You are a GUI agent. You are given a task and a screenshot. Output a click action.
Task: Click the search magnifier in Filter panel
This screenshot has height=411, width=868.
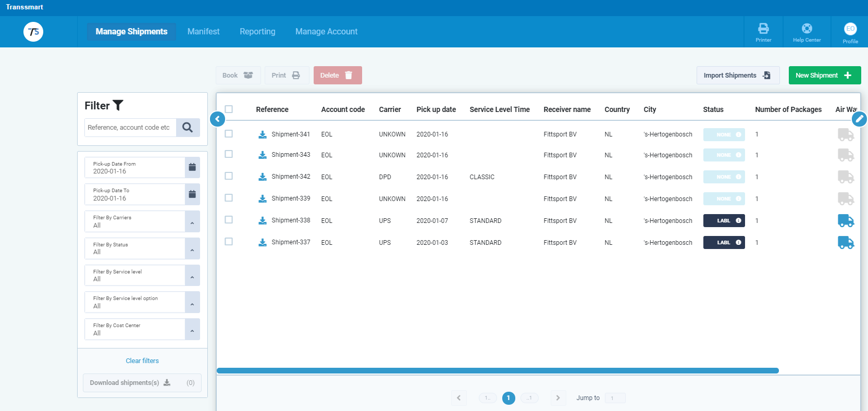(x=188, y=128)
